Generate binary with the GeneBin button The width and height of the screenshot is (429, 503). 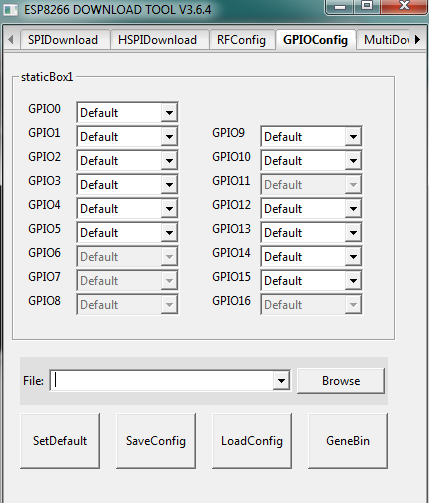[348, 441]
